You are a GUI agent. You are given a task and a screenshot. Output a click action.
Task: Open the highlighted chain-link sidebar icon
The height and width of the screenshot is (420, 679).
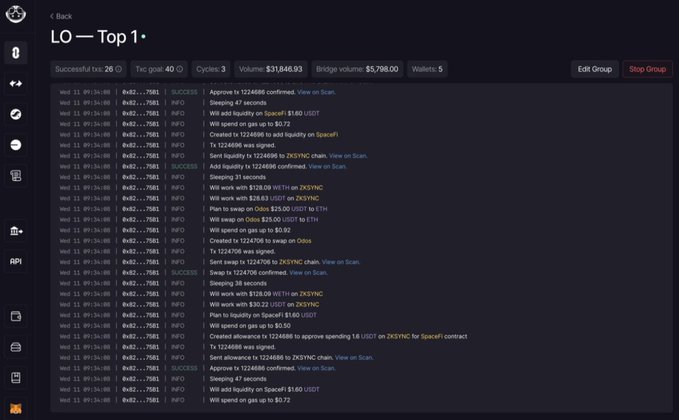pos(16,53)
